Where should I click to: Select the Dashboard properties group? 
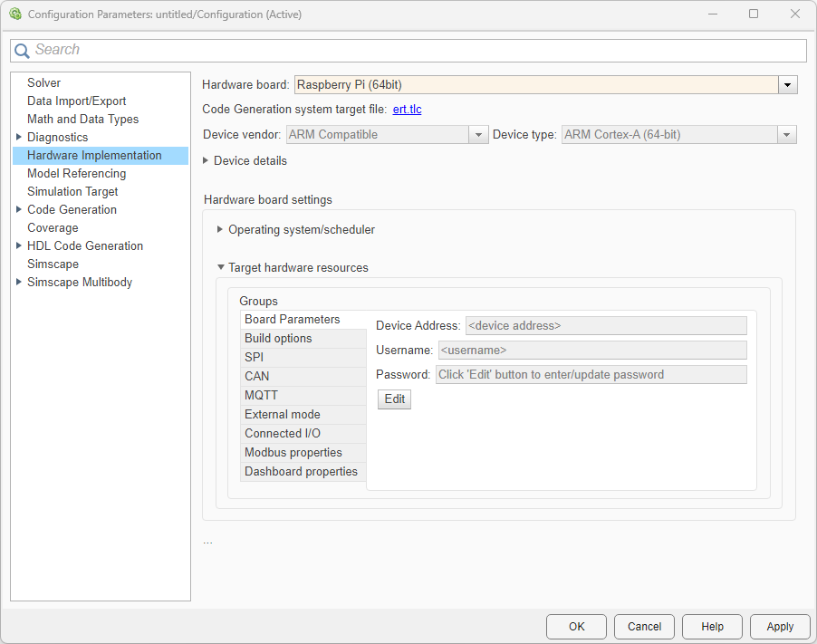[301, 471]
